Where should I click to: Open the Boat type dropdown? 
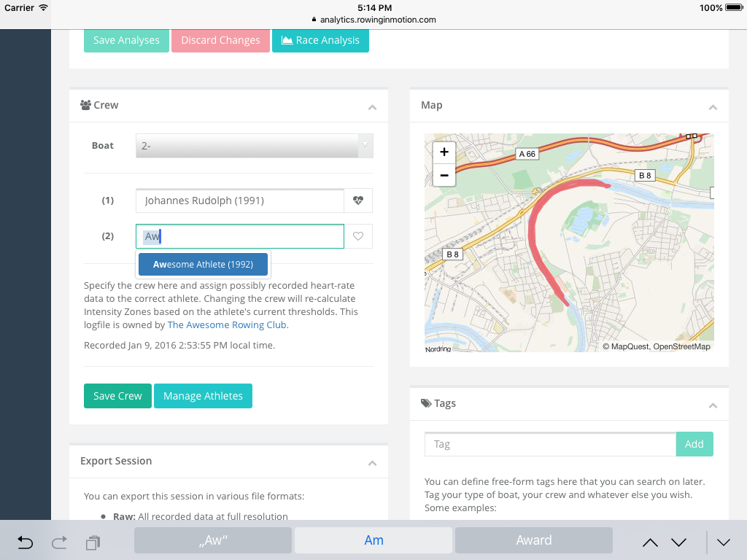[254, 146]
